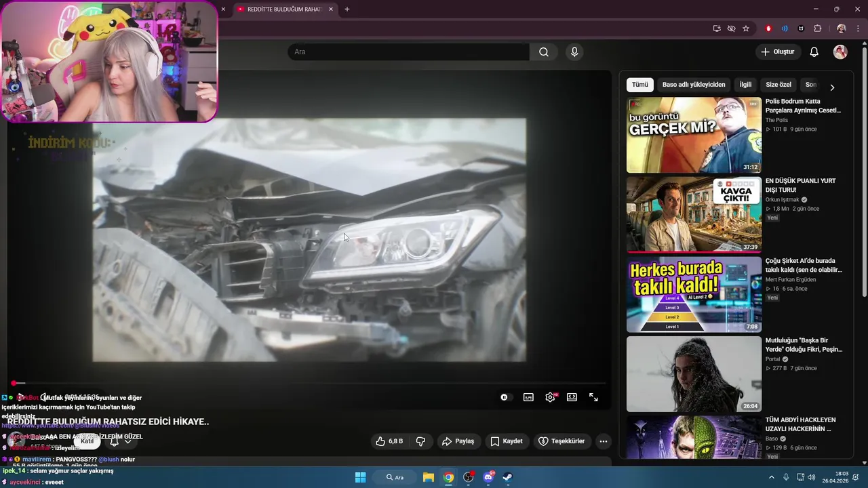
Task: Open a new browser tab with plus
Action: [x=347, y=9]
